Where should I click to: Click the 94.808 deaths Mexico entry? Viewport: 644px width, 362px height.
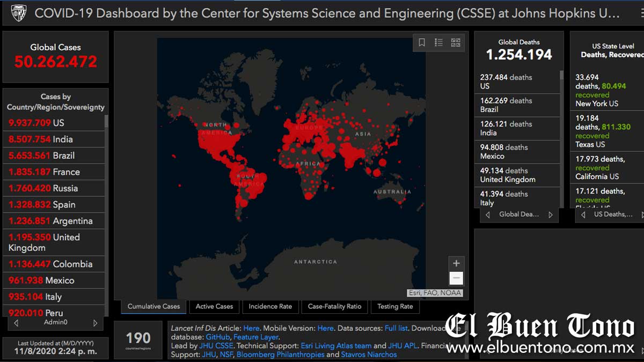tap(517, 152)
